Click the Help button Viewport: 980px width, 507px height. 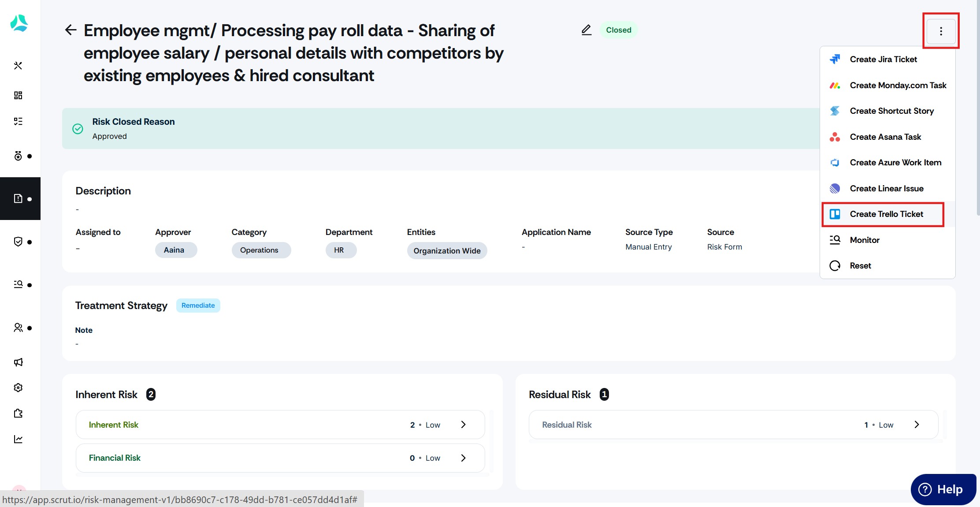click(x=943, y=489)
